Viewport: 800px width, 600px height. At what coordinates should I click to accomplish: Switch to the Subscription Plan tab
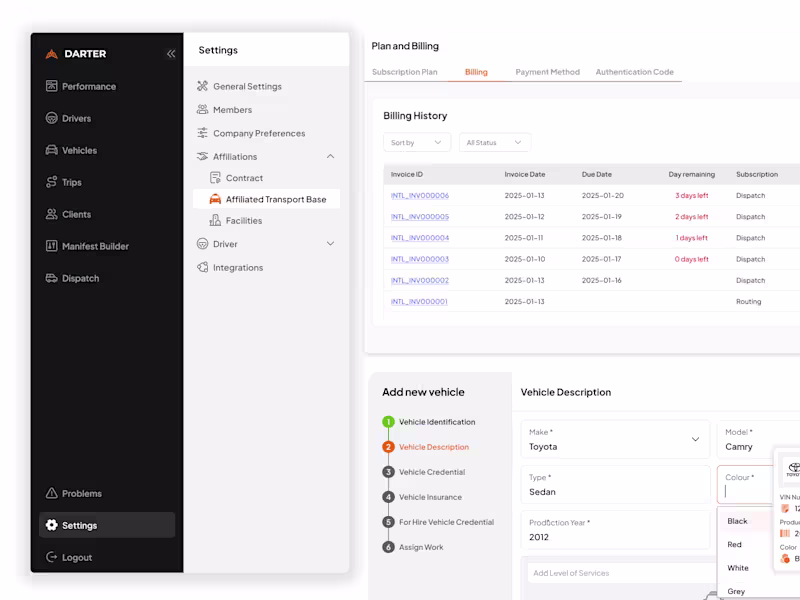pyautogui.click(x=405, y=71)
